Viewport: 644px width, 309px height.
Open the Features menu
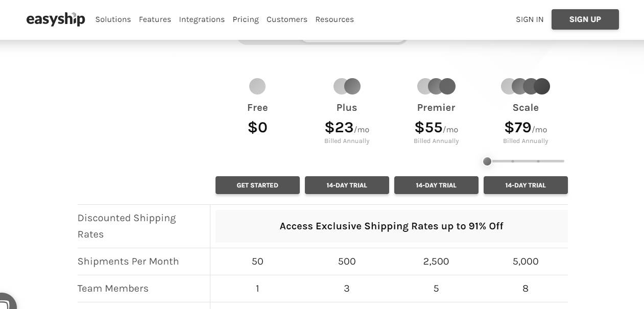[155, 19]
